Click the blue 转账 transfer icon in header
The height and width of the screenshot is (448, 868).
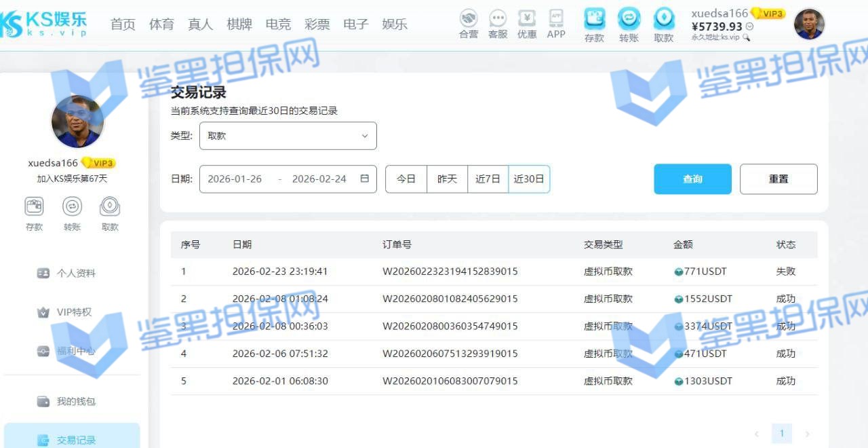629,19
